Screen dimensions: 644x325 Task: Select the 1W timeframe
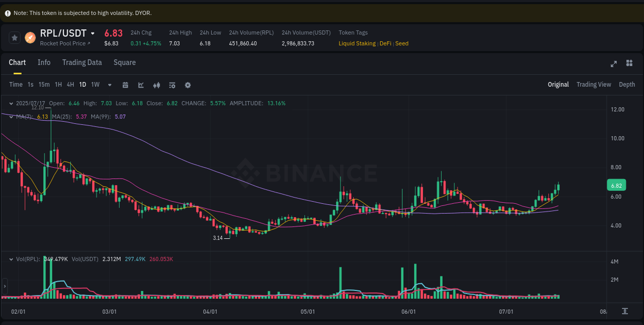pyautogui.click(x=96, y=84)
